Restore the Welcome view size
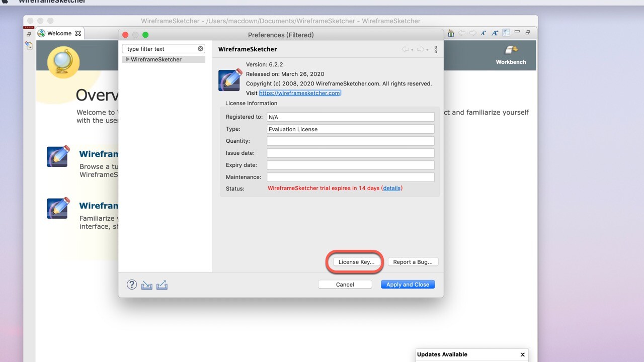Image resolution: width=644 pixels, height=362 pixels. [527, 32]
